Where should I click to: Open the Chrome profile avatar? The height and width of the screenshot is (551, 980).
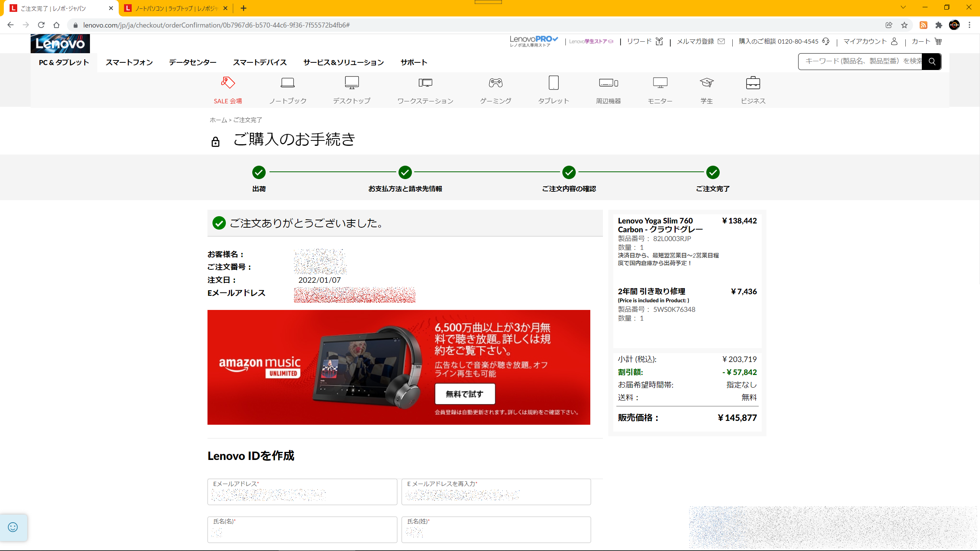(954, 25)
